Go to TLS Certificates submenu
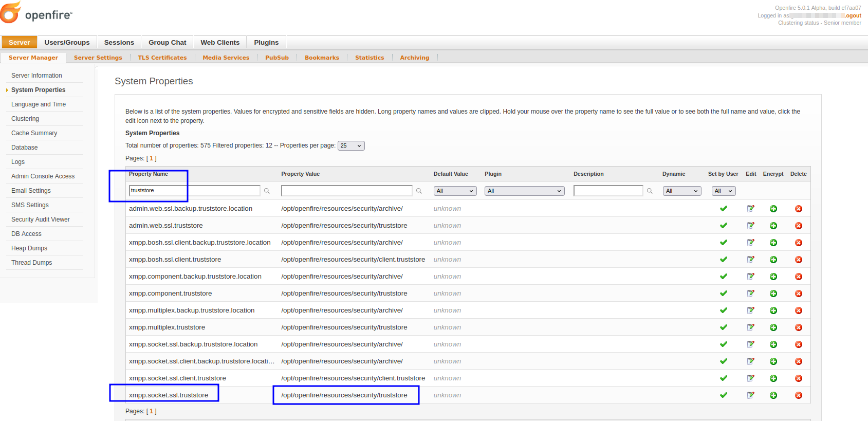 pos(162,58)
